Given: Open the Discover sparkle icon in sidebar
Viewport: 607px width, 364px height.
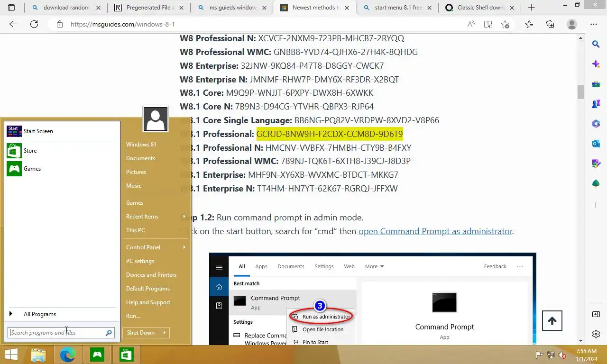Looking at the screenshot, I should [596, 64].
